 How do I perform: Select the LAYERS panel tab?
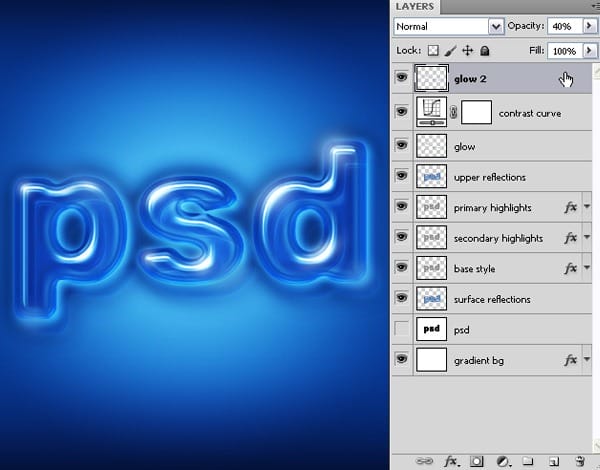coord(415,7)
